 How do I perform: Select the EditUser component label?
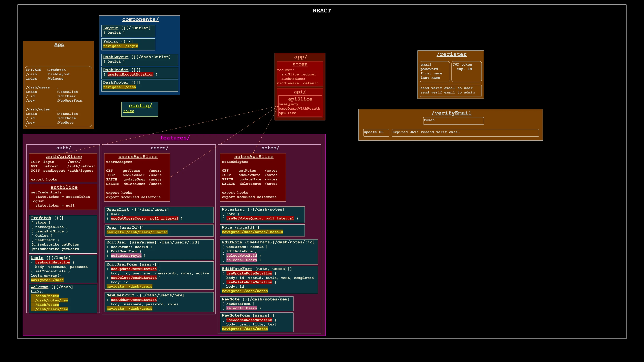pyautogui.click(x=116, y=242)
